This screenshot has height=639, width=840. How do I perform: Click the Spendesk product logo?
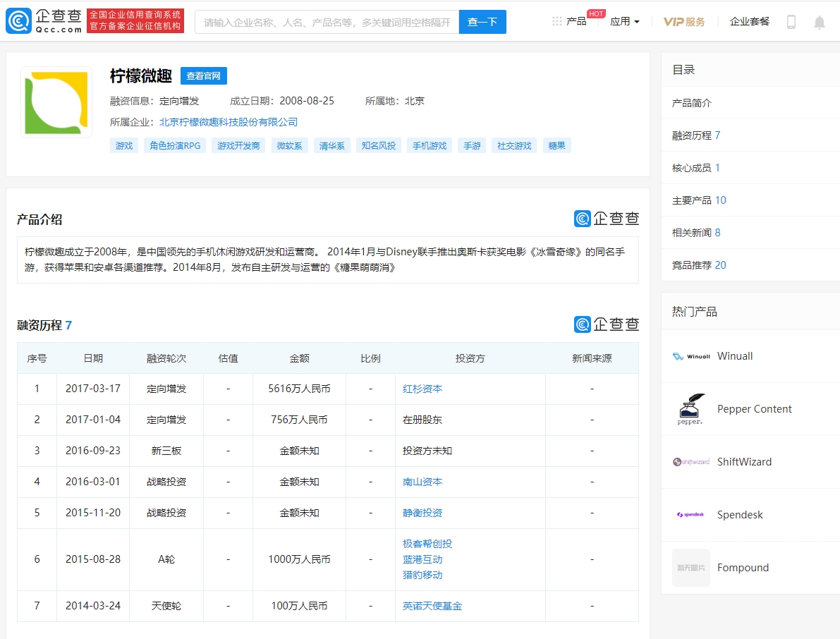pyautogui.click(x=691, y=515)
